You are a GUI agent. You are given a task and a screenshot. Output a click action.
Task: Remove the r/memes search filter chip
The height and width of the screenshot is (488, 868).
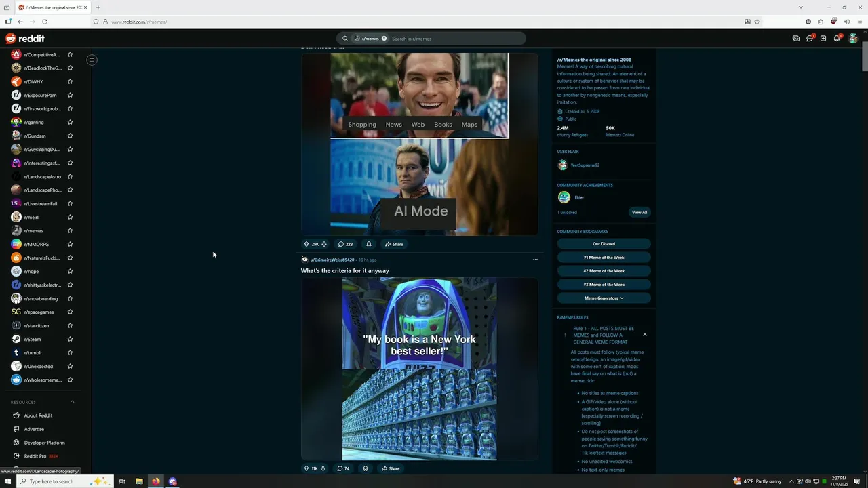coord(384,39)
